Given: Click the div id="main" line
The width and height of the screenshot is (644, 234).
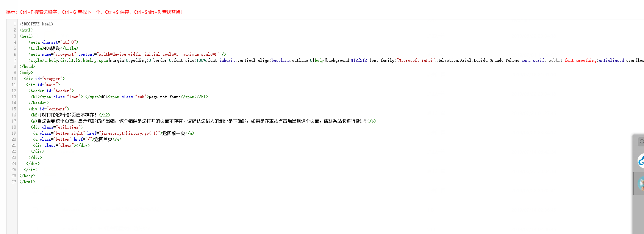Looking at the screenshot, I should (43, 85).
